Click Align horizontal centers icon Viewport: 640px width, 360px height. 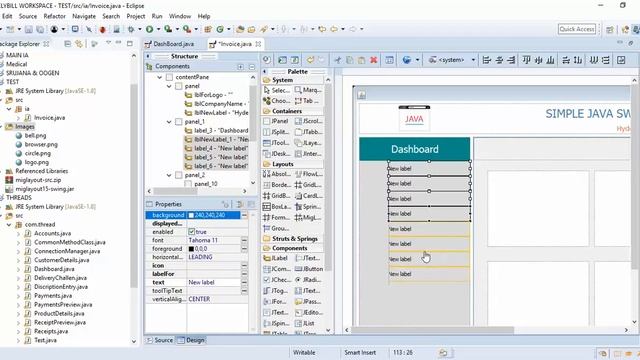(499, 60)
